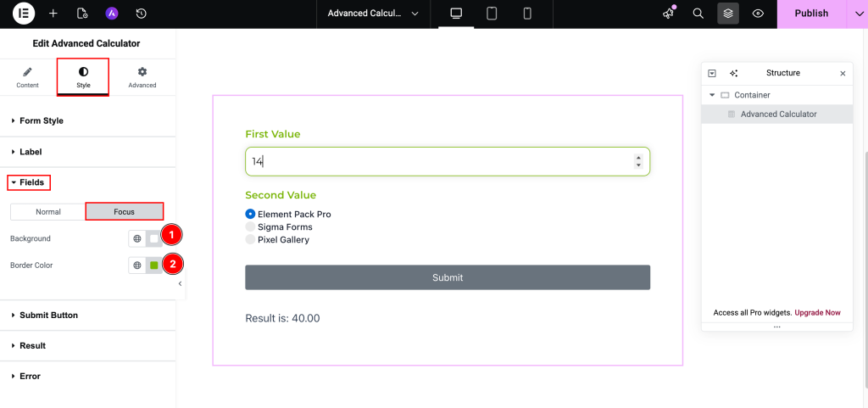The image size is (868, 408).
Task: Pick the green Border Color swatch
Action: 154,265
